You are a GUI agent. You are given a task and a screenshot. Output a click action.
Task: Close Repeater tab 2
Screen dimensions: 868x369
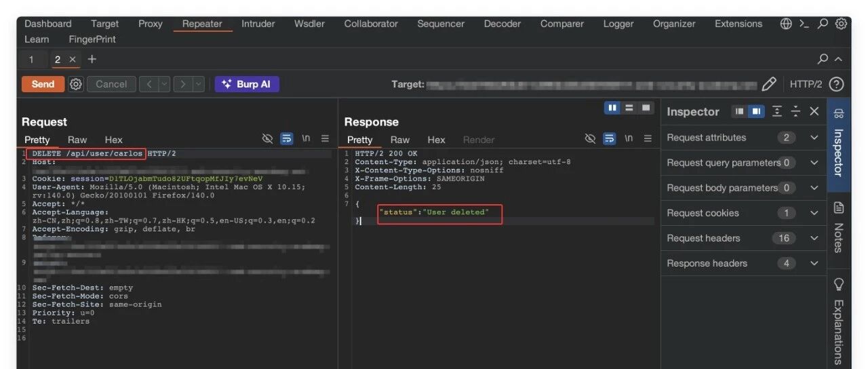point(73,60)
